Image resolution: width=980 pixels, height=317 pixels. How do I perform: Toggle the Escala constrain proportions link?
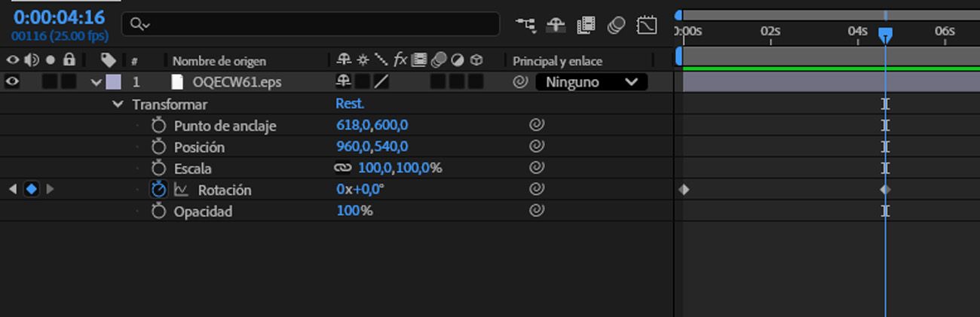343,169
